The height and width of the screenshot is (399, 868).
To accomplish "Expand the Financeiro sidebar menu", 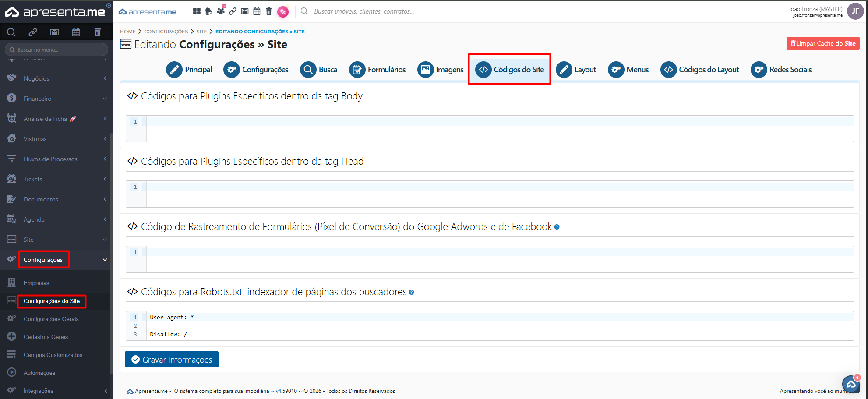I will coord(56,99).
